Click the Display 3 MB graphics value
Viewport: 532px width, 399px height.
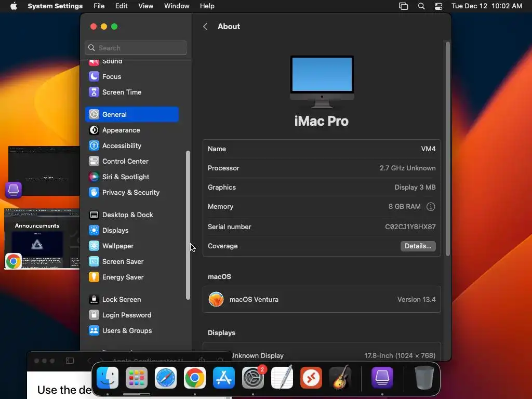[x=415, y=187]
